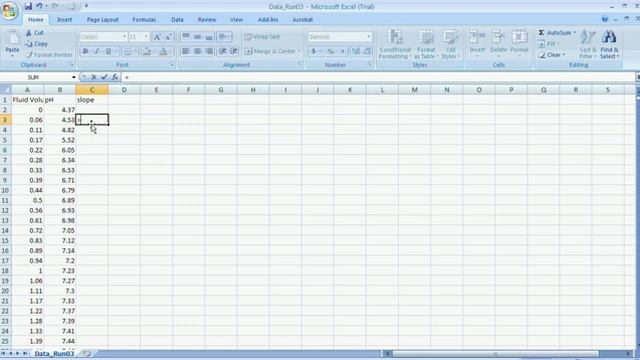The width and height of the screenshot is (640, 360).
Task: Expand the Name Box dropdown
Action: point(73,77)
